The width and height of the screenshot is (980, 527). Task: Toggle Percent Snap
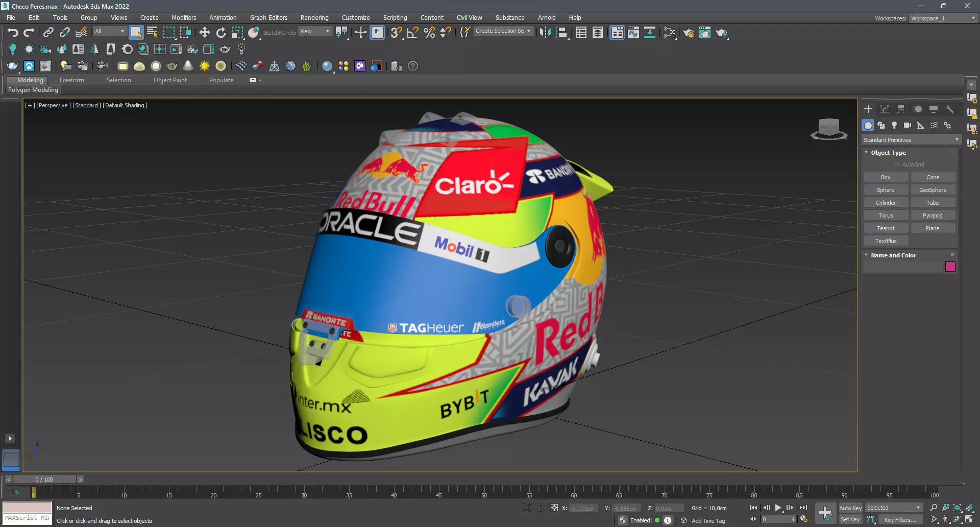coord(429,33)
